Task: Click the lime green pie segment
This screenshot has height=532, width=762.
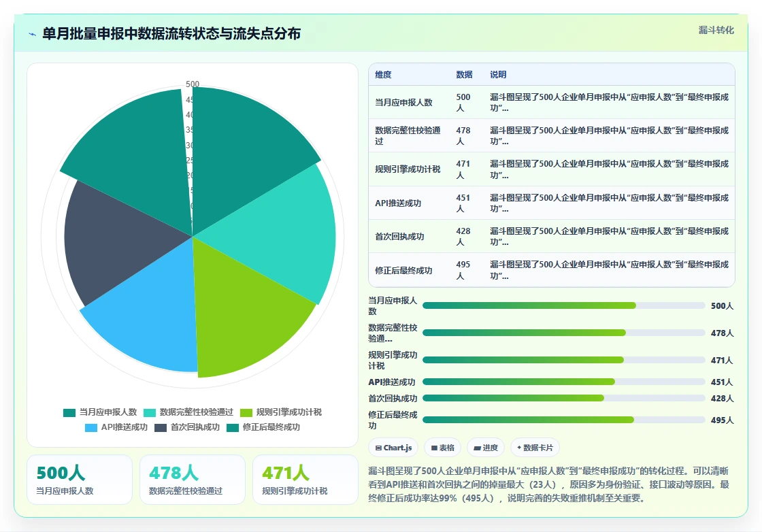Action: point(243,311)
